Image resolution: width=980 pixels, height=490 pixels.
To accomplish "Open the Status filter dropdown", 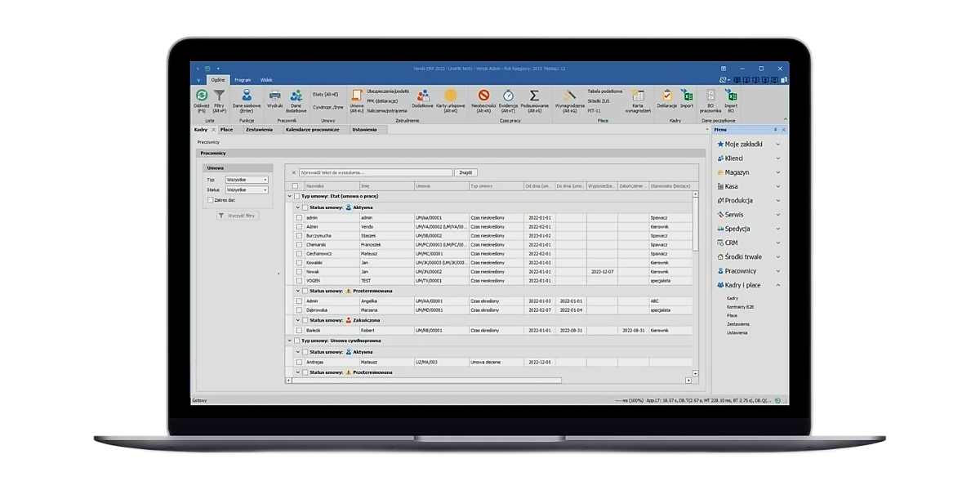I will [246, 189].
